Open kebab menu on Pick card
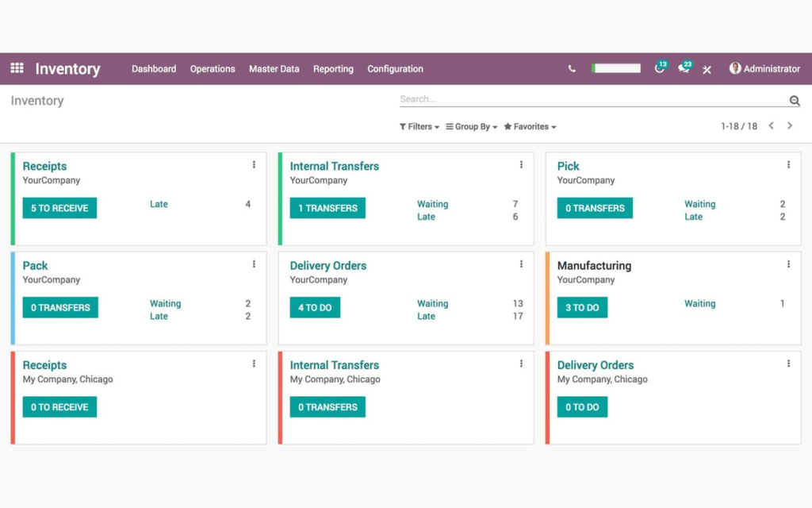This screenshot has width=812, height=508. 789,164
